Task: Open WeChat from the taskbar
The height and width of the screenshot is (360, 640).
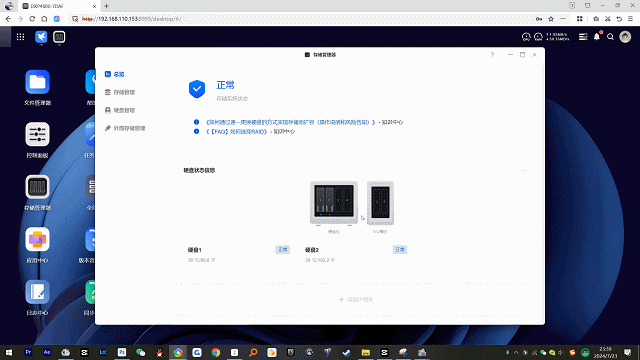Action: [x=140, y=352]
